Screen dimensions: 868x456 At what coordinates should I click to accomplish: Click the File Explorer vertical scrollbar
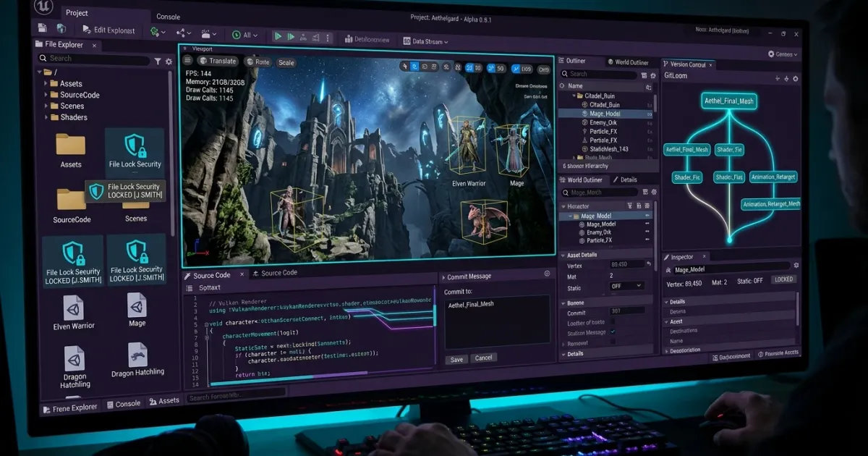click(171, 153)
